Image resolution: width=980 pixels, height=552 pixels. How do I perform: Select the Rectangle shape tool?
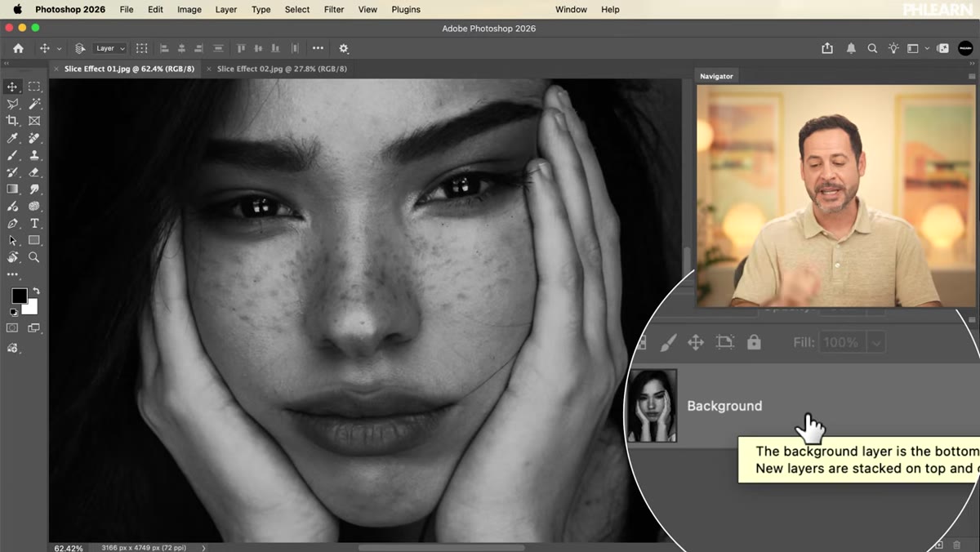pos(34,240)
